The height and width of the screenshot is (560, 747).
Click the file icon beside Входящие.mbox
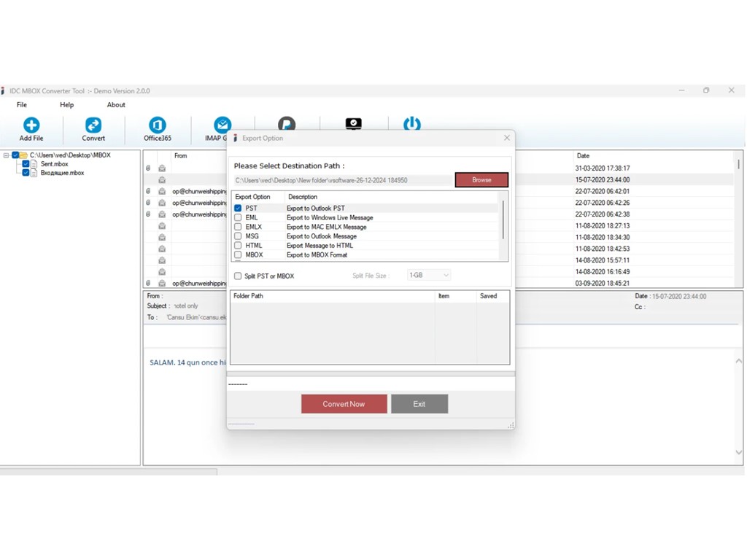[34, 173]
